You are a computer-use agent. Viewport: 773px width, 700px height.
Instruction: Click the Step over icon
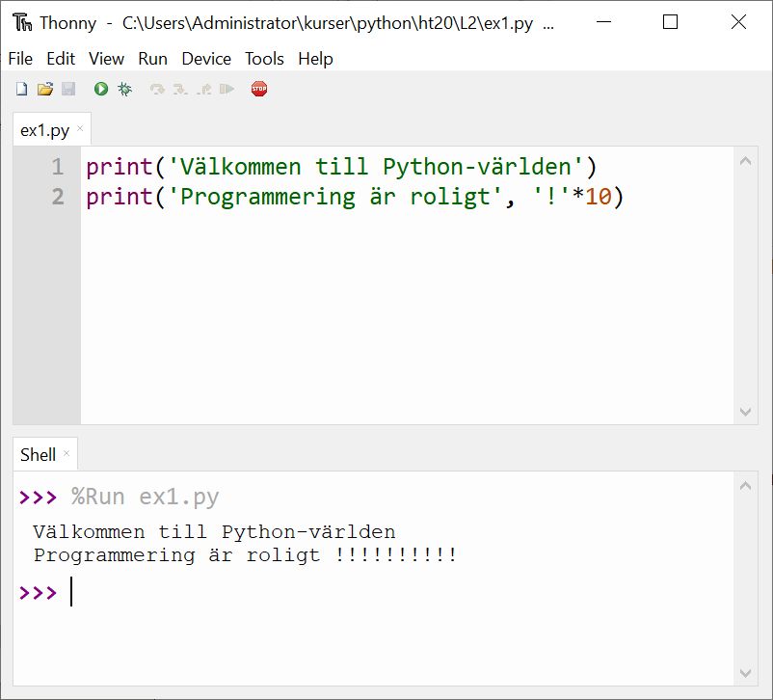click(x=157, y=89)
